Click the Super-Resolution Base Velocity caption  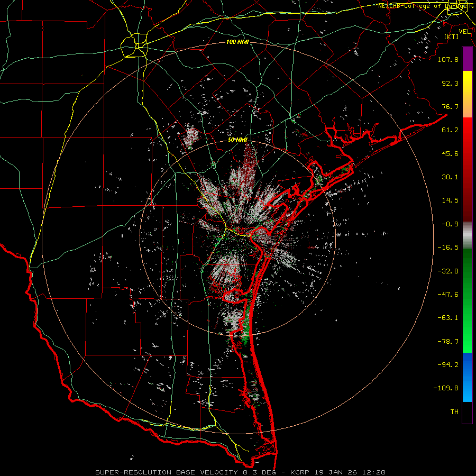click(x=241, y=472)
